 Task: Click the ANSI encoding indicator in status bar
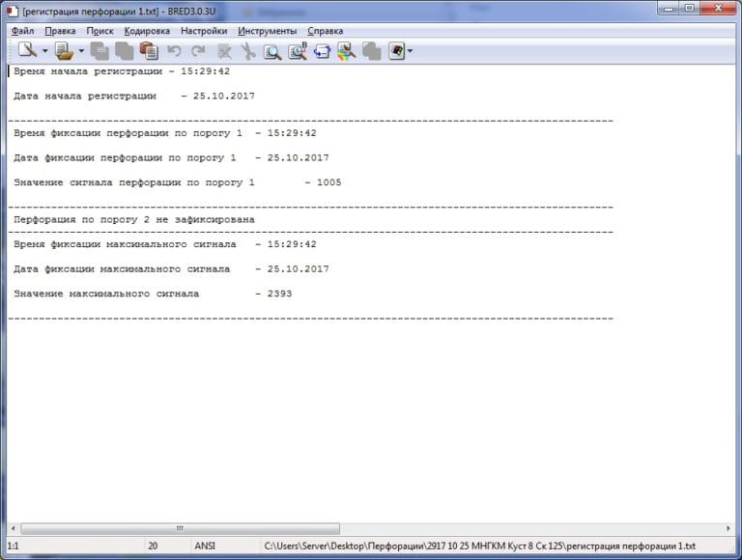pos(205,546)
